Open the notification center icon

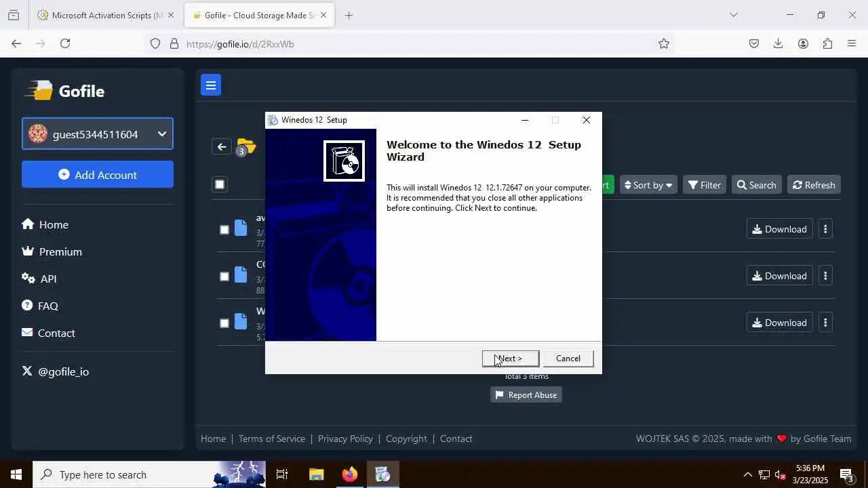click(846, 474)
